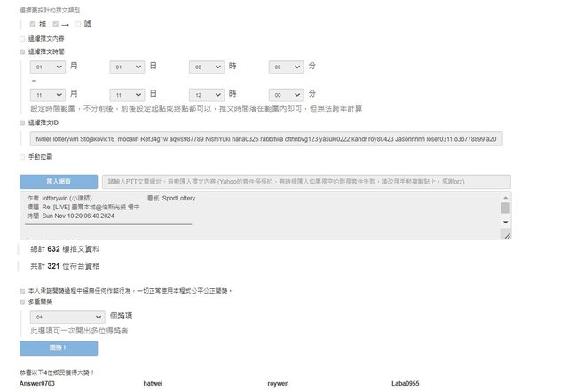Enable the 過濾推文內容 checkbox
This screenshot has width=568, height=392.
22,39
